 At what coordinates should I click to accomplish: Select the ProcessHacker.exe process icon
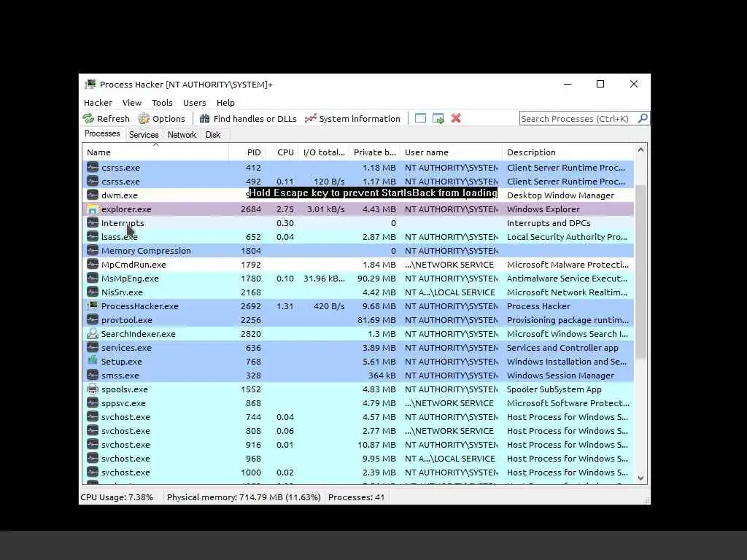click(x=93, y=306)
